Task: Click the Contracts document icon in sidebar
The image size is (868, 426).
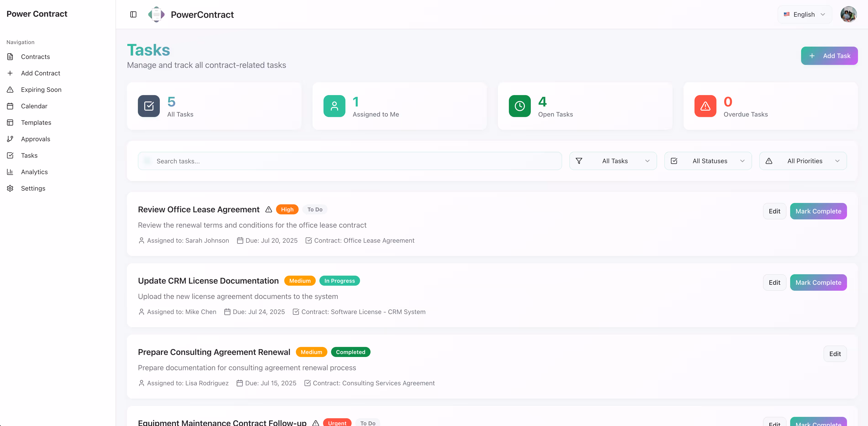Action: (10, 57)
